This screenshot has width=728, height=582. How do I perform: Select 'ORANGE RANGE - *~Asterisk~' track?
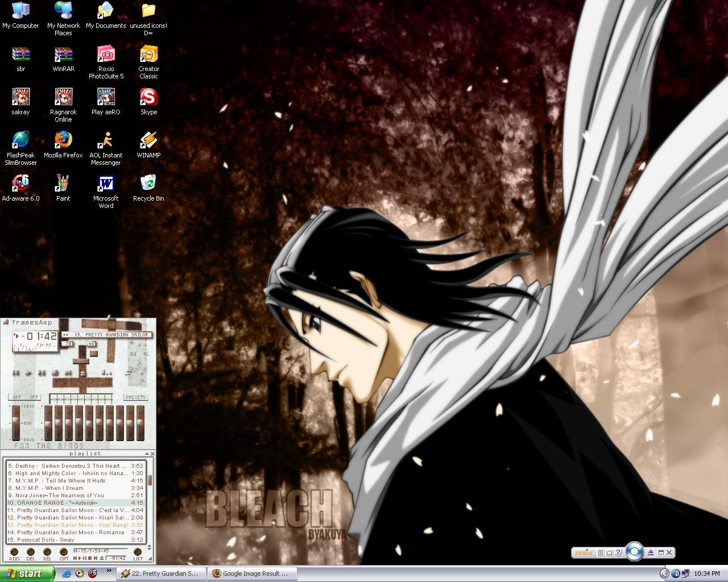point(76,502)
